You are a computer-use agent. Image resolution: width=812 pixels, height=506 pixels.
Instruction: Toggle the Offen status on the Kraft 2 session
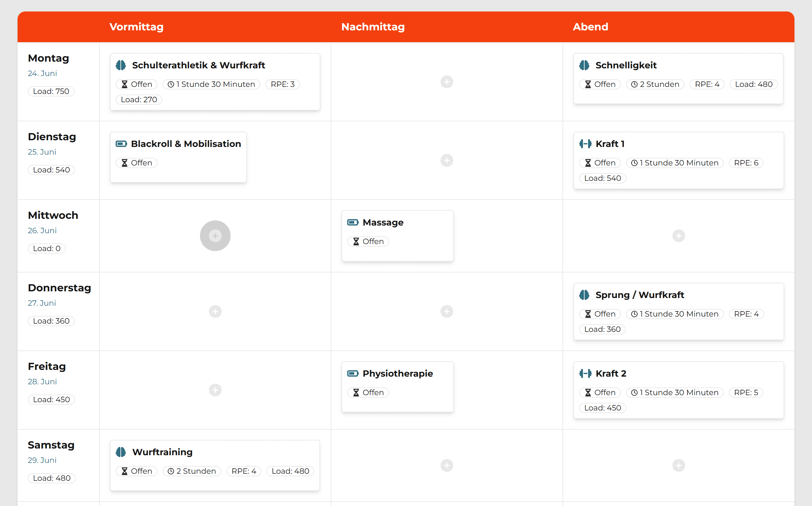(x=600, y=392)
